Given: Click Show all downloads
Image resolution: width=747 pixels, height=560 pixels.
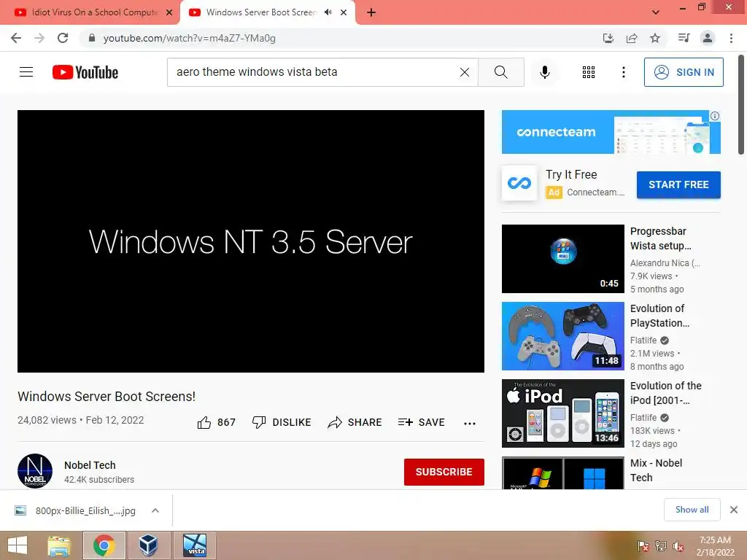Looking at the screenshot, I should (x=692, y=510).
